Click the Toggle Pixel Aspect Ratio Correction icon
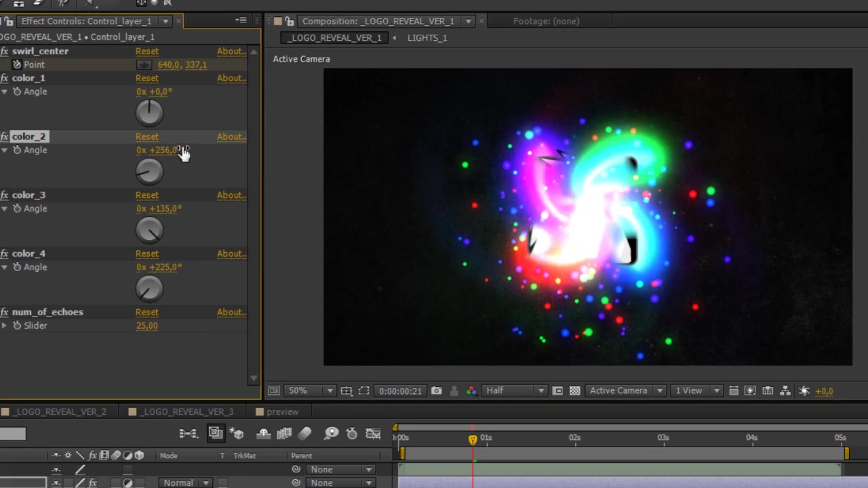This screenshot has height=488, width=868. pos(733,390)
